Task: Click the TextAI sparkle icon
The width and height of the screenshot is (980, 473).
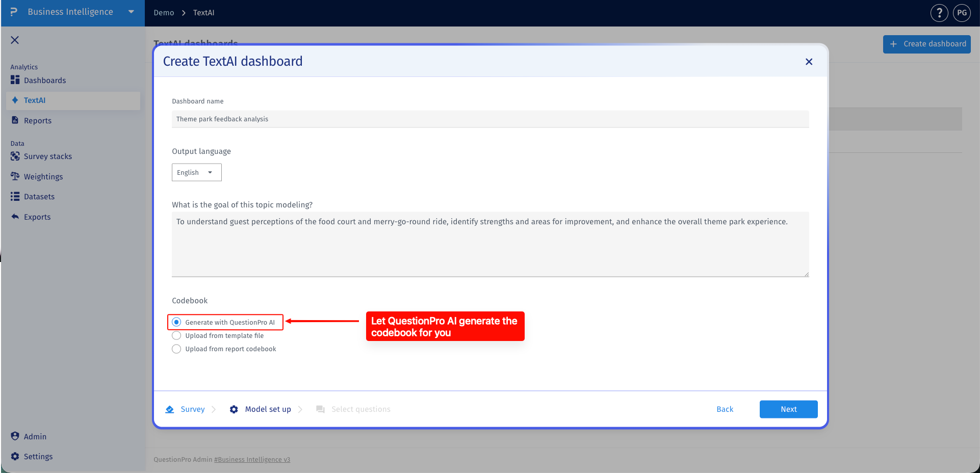Action: (x=15, y=100)
